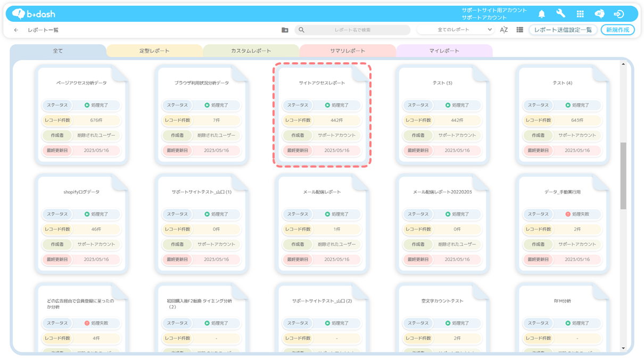Click the b+dash logo
644x362 pixels.
(34, 14)
